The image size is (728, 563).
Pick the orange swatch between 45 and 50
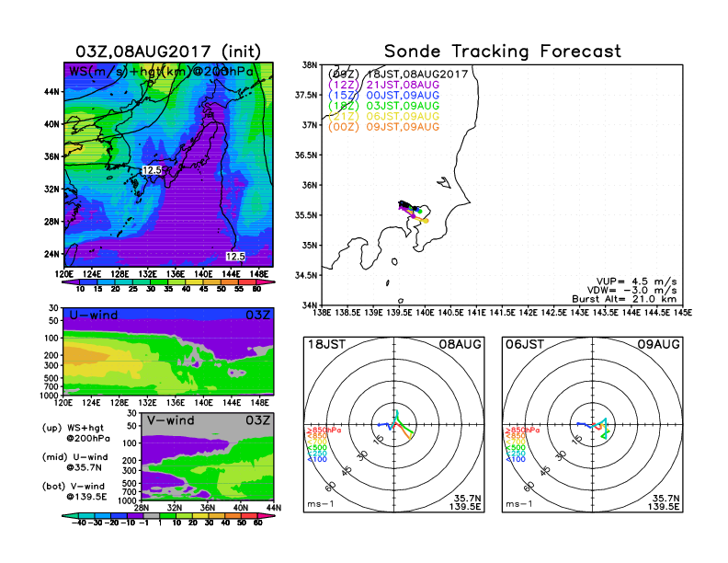pos(212,282)
